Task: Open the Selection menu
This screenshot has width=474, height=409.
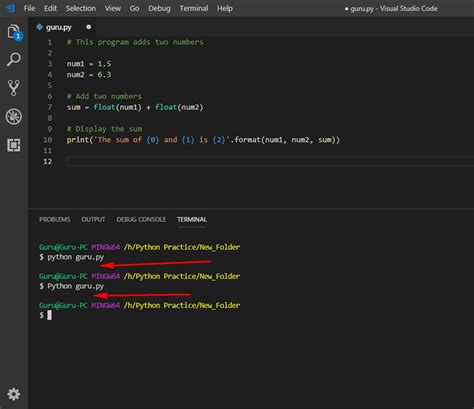Action: pos(81,8)
